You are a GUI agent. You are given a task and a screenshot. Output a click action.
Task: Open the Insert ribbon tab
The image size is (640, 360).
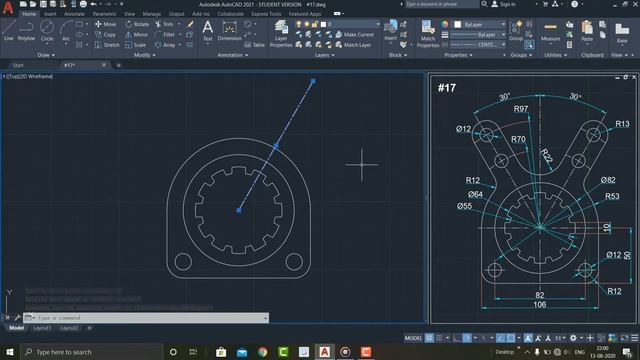50,14
